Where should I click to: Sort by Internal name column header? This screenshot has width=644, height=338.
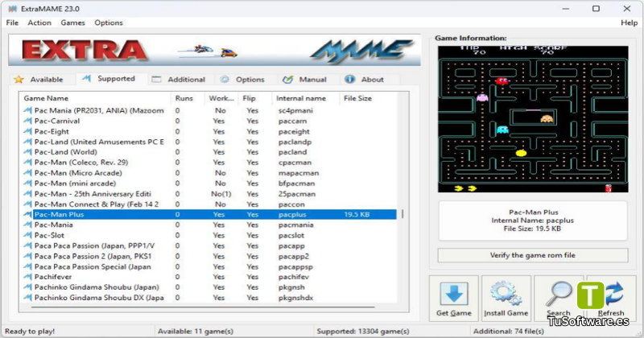[305, 98]
